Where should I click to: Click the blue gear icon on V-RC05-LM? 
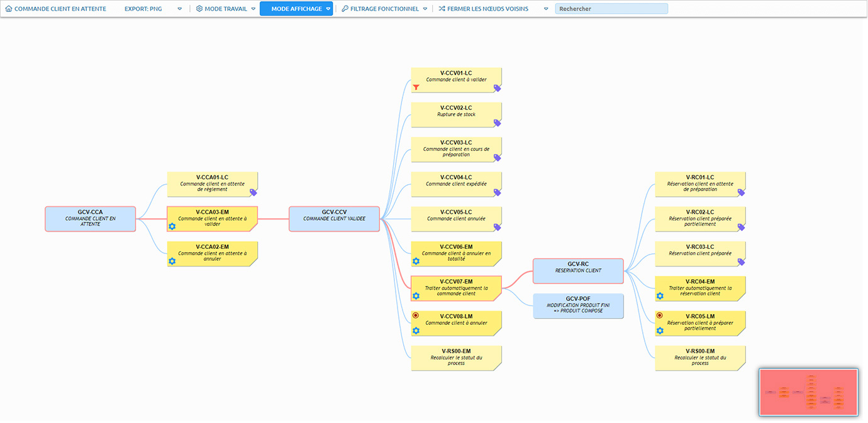point(660,331)
